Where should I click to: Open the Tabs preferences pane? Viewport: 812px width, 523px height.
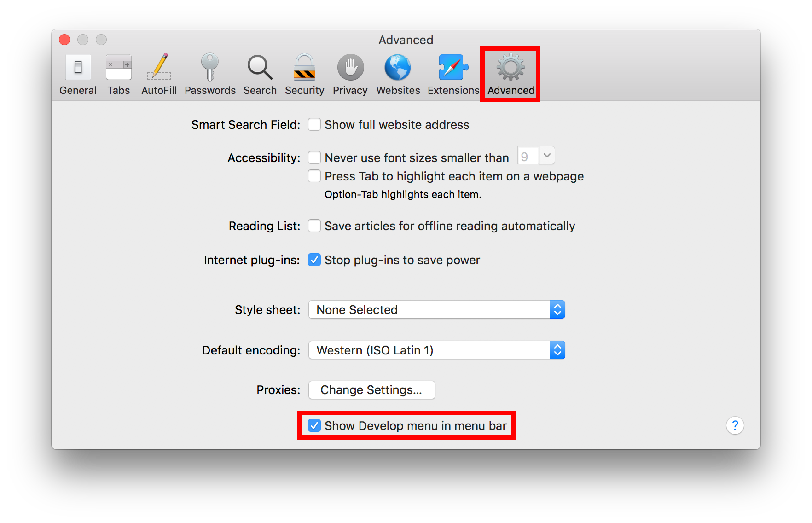(118, 74)
